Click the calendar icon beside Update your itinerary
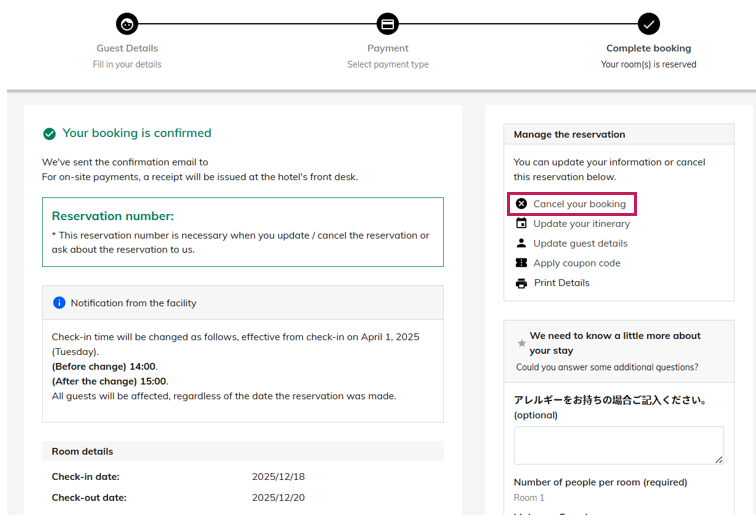 [x=521, y=224]
